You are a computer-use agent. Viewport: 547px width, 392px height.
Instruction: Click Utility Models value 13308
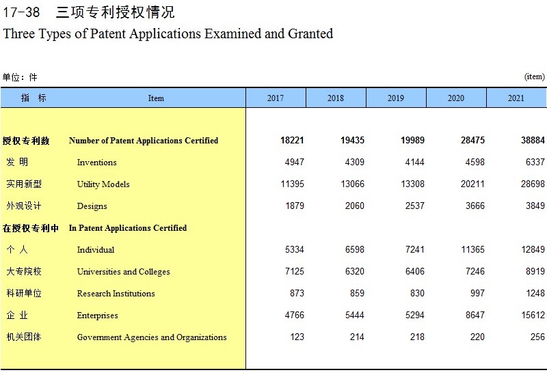[413, 184]
